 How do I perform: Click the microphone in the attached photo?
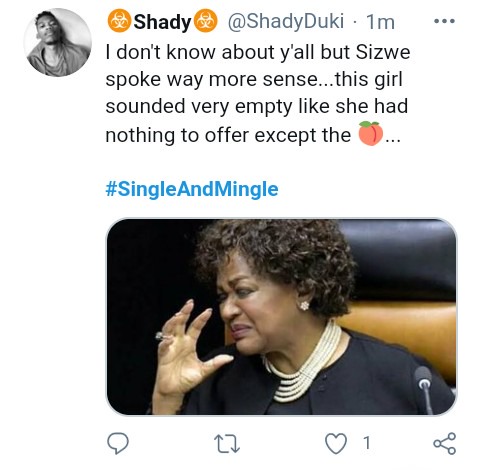[424, 388]
